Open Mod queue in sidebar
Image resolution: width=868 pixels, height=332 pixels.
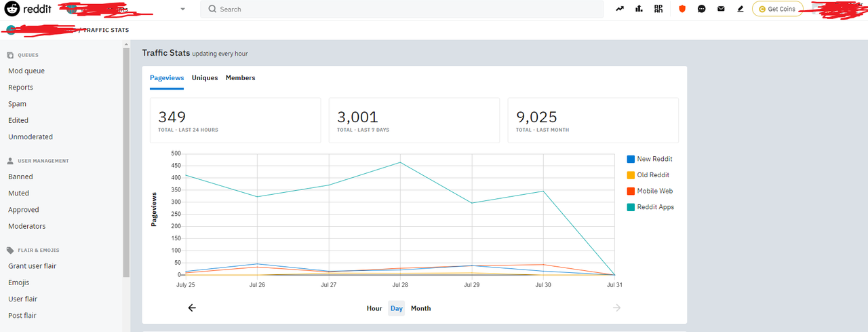click(26, 71)
